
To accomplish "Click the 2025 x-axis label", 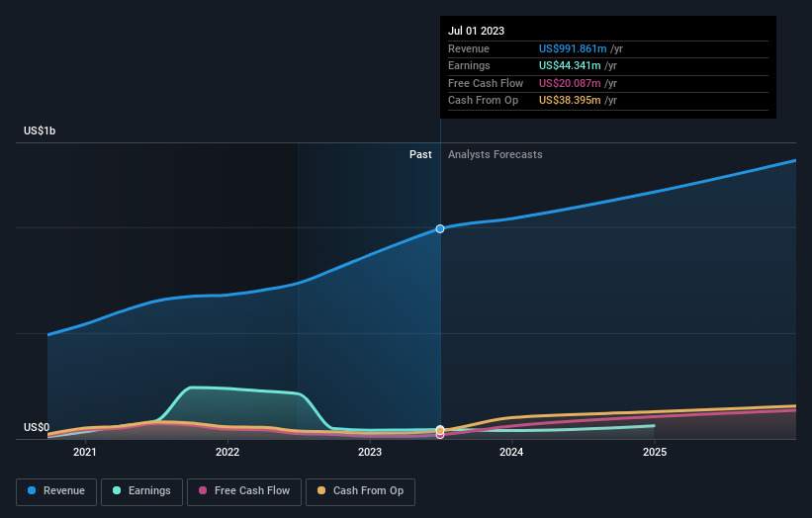I will pos(655,452).
